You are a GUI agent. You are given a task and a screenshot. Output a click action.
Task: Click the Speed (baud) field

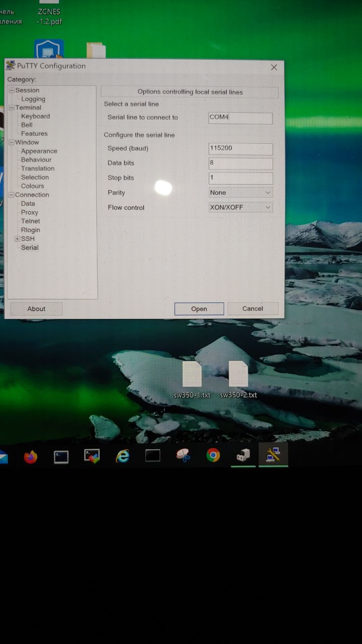tap(240, 148)
